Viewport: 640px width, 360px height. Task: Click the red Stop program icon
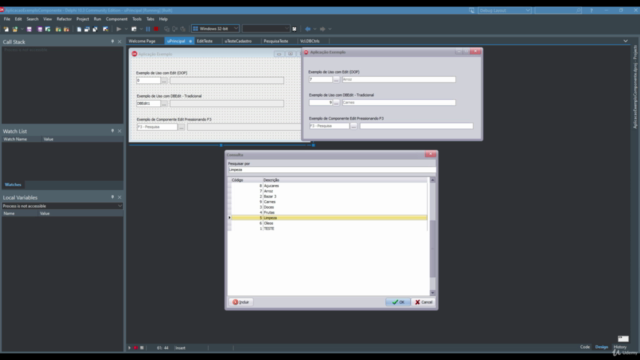pos(156,29)
